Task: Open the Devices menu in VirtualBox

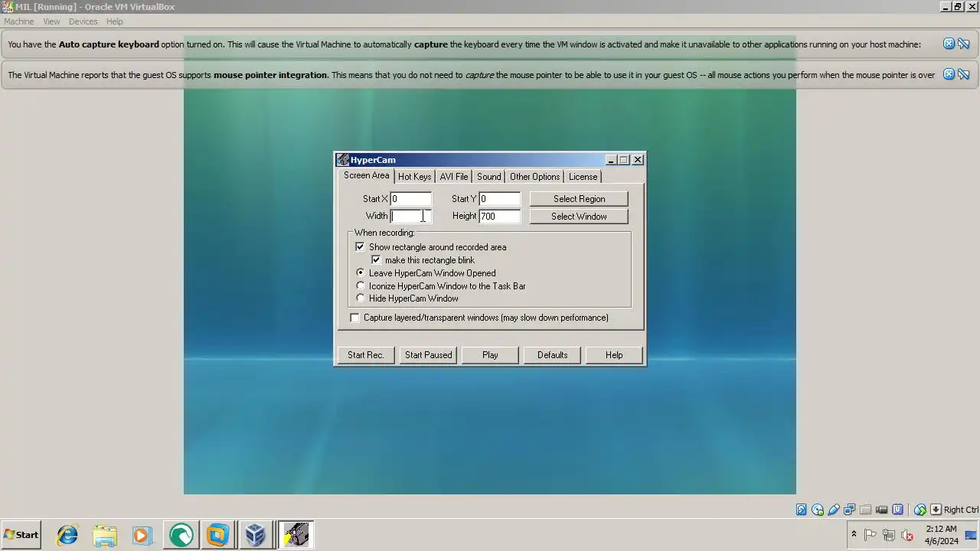Action: [83, 21]
